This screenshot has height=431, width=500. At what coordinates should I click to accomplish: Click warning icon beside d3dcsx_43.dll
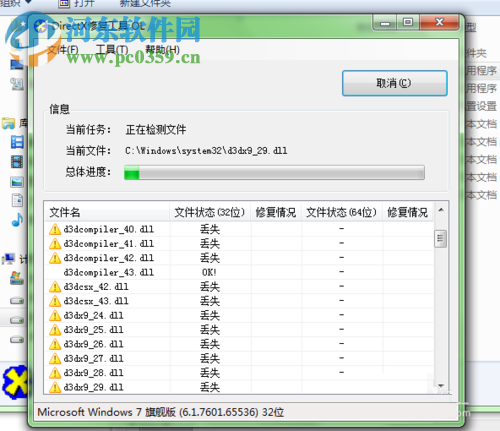tap(55, 301)
